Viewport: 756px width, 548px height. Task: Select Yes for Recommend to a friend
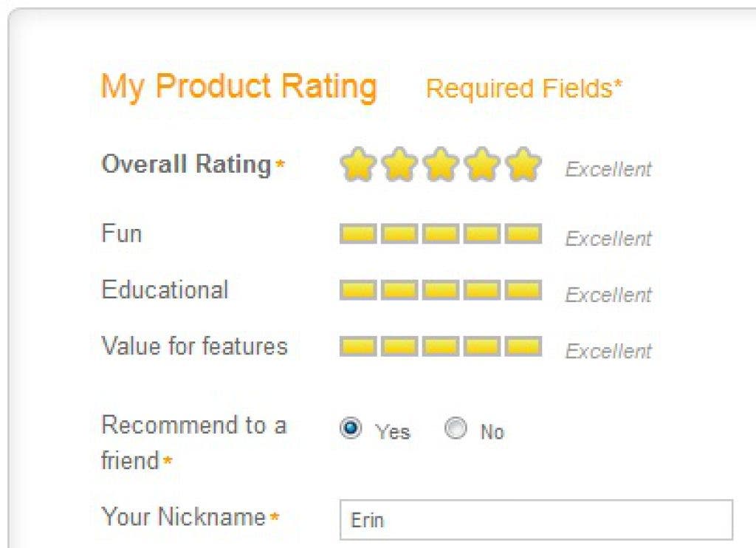tap(351, 429)
